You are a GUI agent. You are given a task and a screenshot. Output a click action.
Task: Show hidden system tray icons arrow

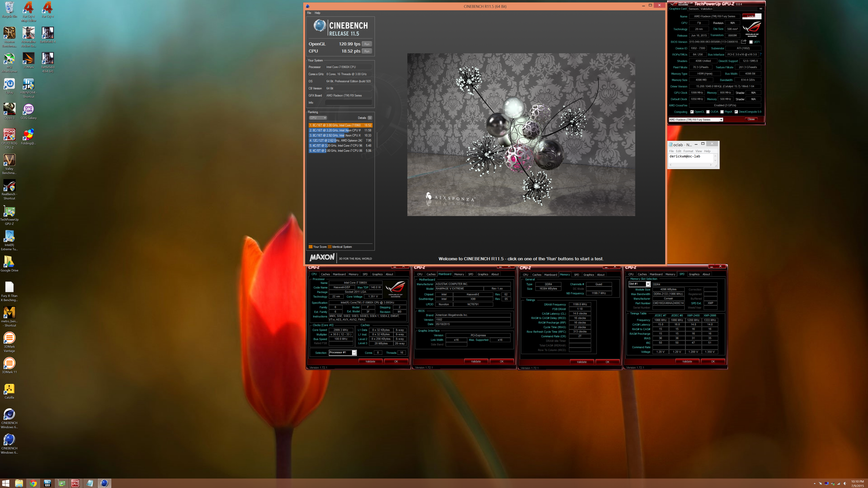tap(814, 484)
